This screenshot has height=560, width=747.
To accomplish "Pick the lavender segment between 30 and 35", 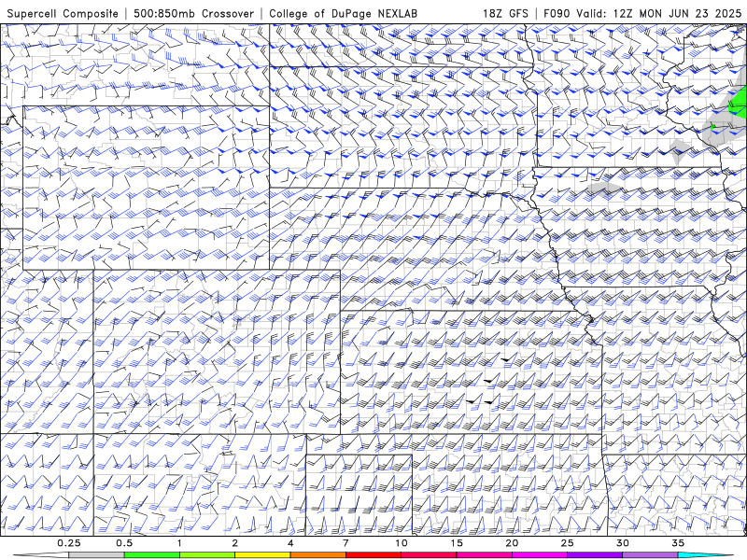I will (x=650, y=555).
